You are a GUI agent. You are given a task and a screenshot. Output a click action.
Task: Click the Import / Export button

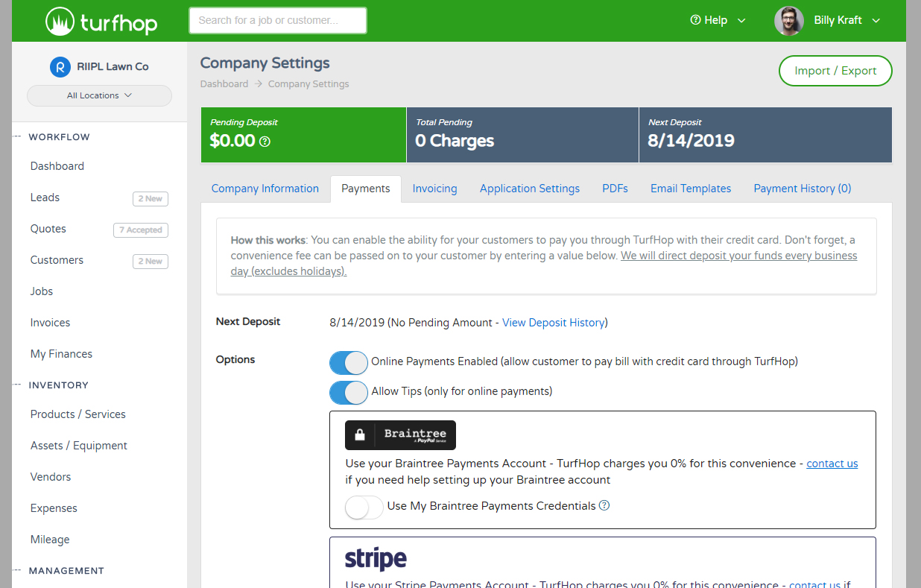point(835,71)
